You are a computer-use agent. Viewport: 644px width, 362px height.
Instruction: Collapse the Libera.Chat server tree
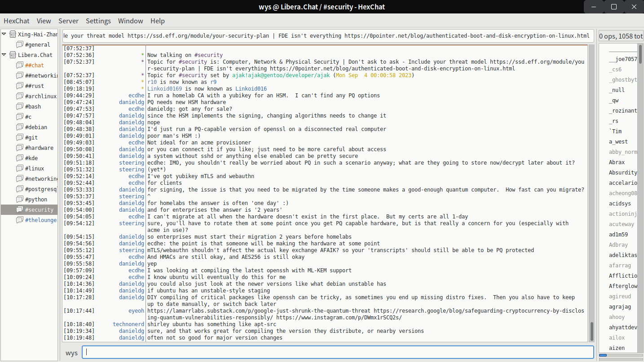[x=4, y=55]
